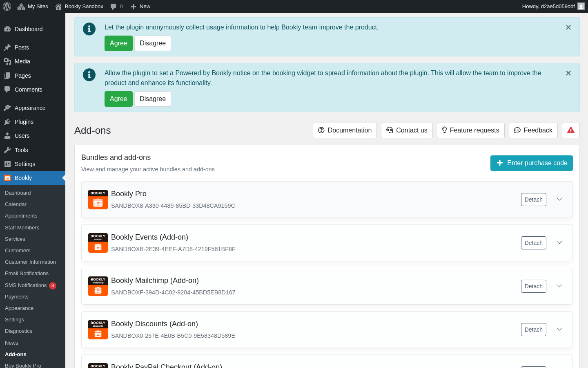Click the red warning triangle button
This screenshot has width=588, height=368.
point(571,130)
